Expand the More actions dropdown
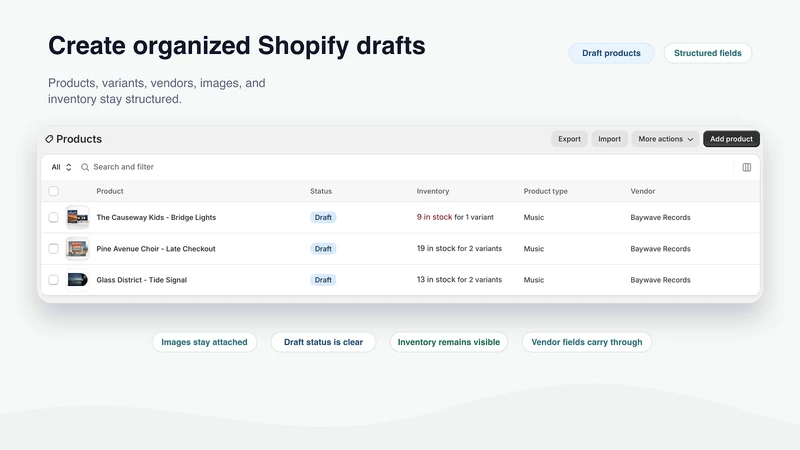This screenshot has width=800, height=450. 665,139
